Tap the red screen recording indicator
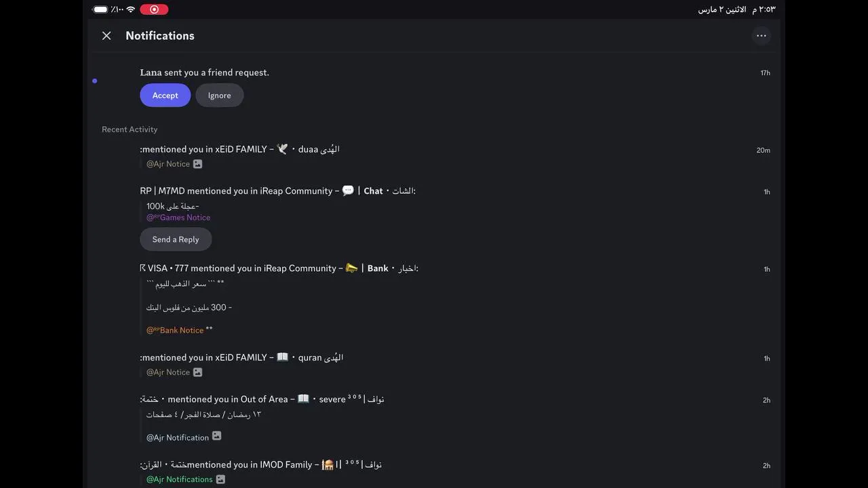Viewport: 868px width, 488px height. coord(154,9)
